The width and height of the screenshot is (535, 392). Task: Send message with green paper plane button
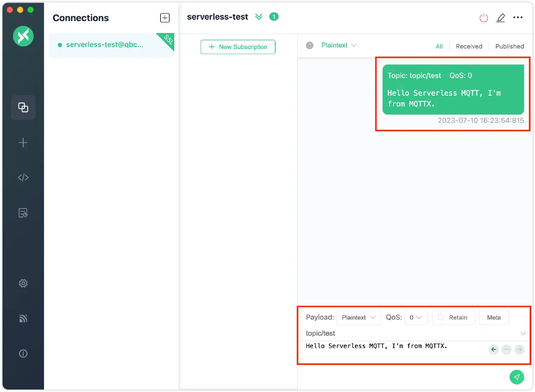coord(517,377)
